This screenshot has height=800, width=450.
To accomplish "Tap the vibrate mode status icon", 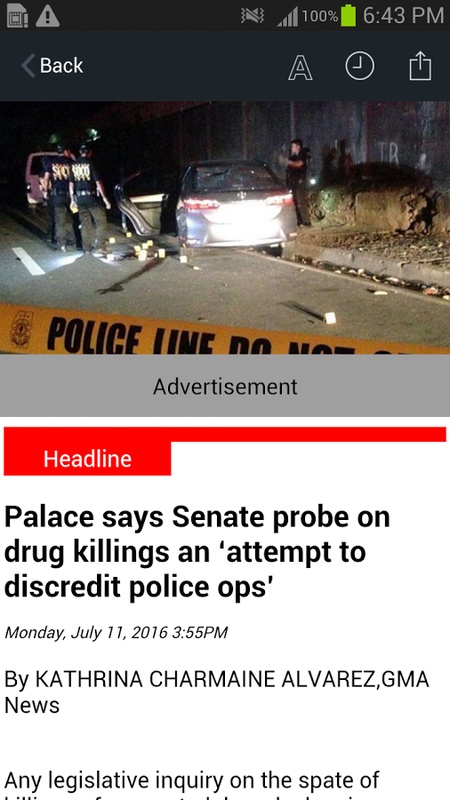I will 253,16.
